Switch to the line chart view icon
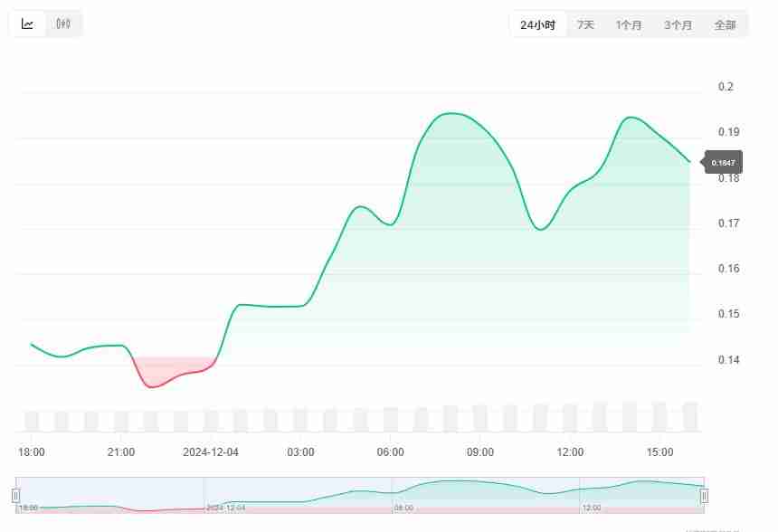778x532 pixels. point(28,24)
